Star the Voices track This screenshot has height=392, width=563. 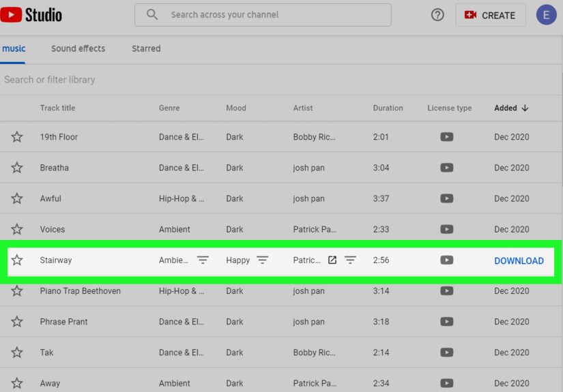[17, 229]
